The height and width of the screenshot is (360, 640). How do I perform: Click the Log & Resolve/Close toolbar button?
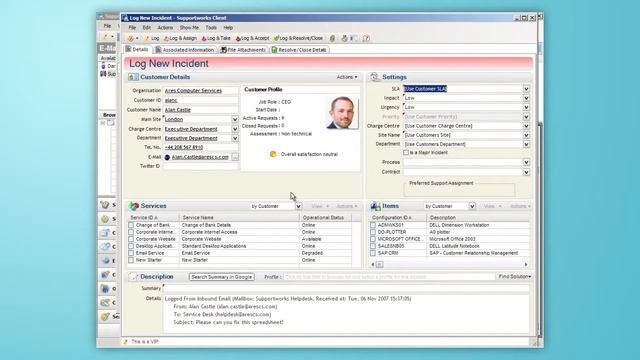tap(298, 38)
